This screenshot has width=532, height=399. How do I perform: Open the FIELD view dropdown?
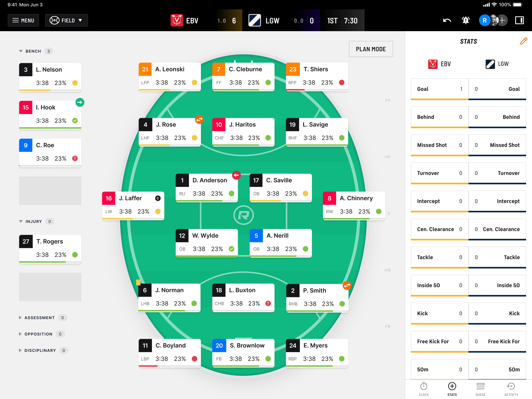[x=66, y=20]
